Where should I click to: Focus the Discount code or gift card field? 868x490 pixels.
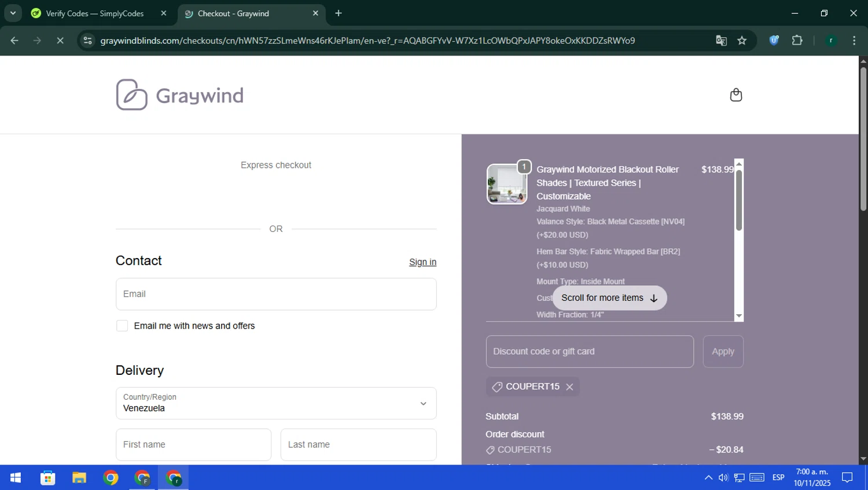tap(590, 352)
